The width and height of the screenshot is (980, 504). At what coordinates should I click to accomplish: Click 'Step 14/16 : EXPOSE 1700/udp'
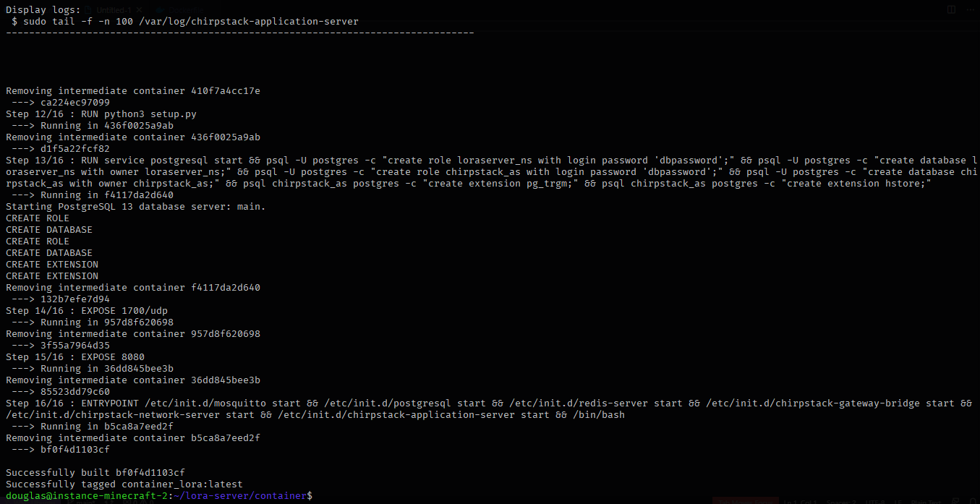87,311
